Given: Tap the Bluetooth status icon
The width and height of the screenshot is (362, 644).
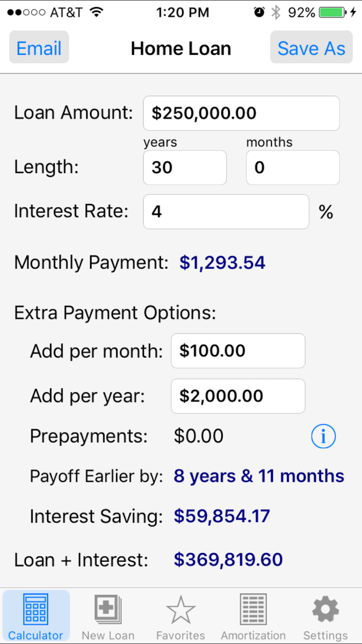Looking at the screenshot, I should click(x=276, y=12).
